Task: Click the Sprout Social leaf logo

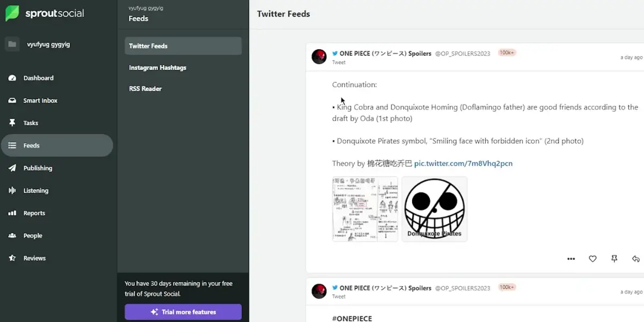Action: [12, 13]
